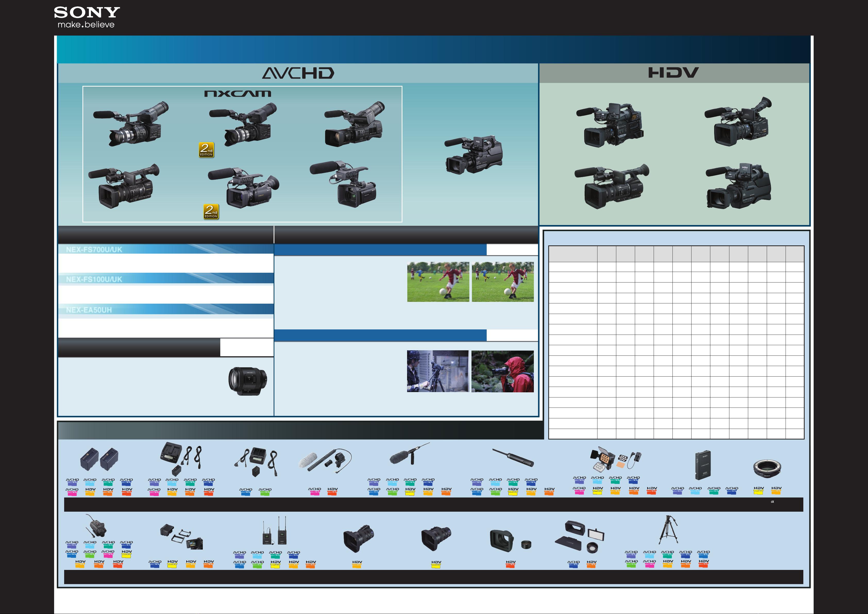Click the SONY logo at top left
The image size is (868, 614).
(87, 12)
